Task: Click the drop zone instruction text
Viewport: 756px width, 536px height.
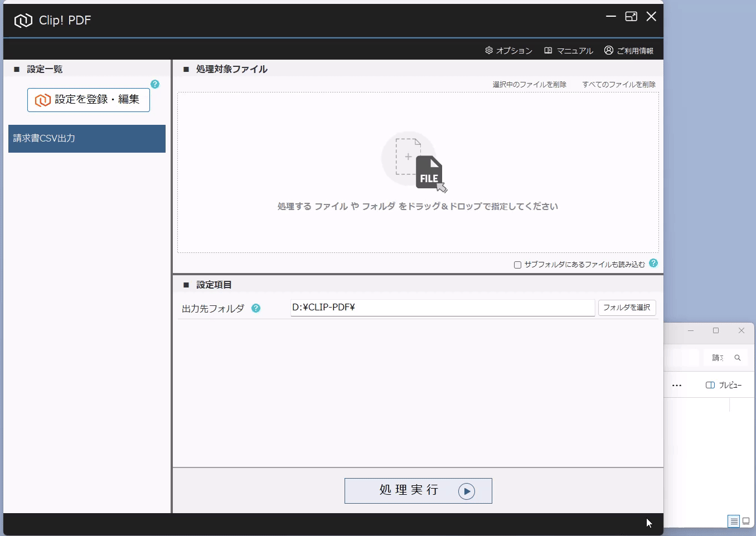Action: (418, 207)
